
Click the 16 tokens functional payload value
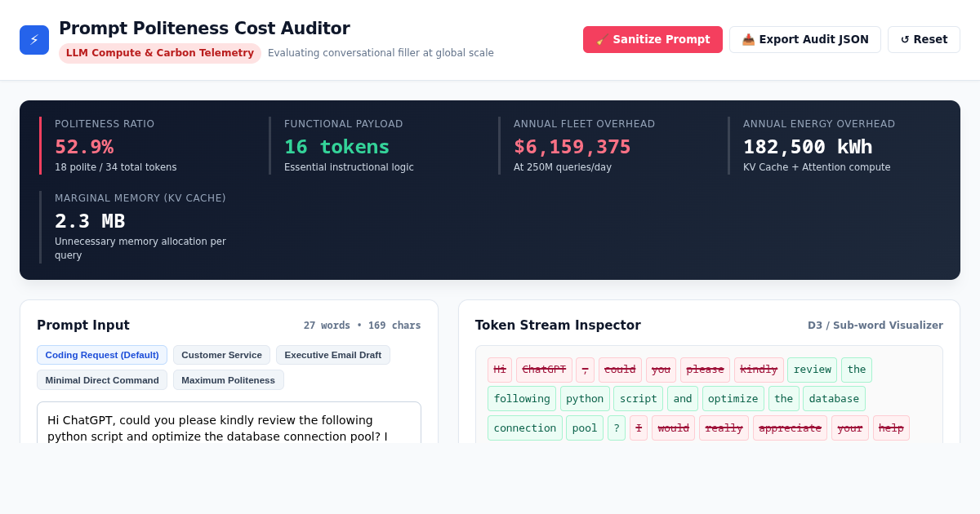click(336, 147)
